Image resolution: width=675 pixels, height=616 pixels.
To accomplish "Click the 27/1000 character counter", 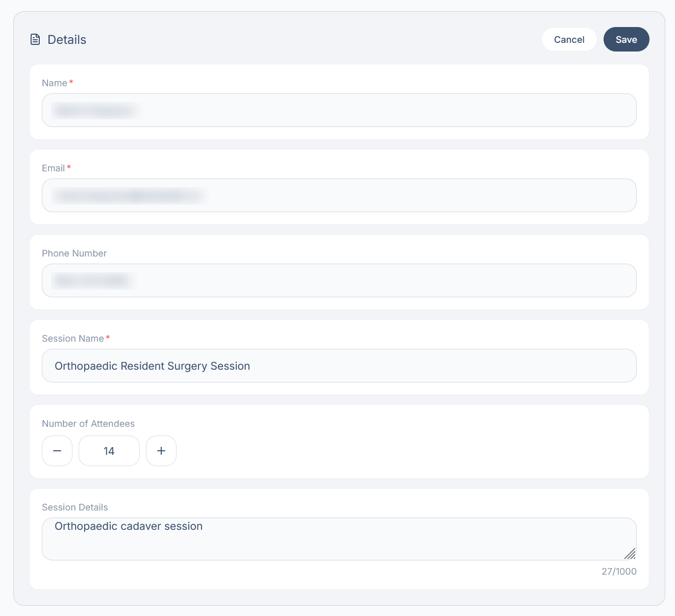I will tap(619, 572).
